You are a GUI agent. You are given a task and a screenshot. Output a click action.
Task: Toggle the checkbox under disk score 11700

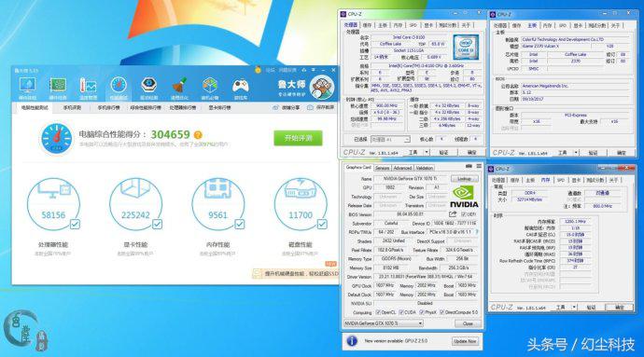[x=322, y=224]
